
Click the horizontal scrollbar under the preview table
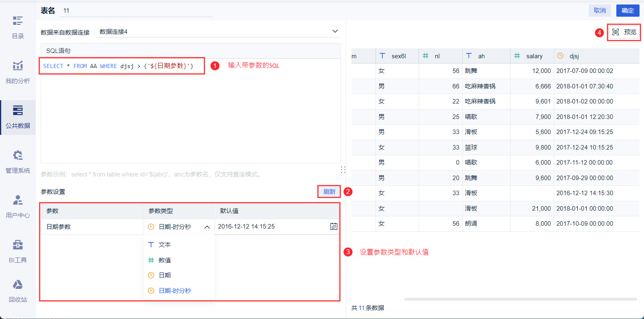[520, 299]
